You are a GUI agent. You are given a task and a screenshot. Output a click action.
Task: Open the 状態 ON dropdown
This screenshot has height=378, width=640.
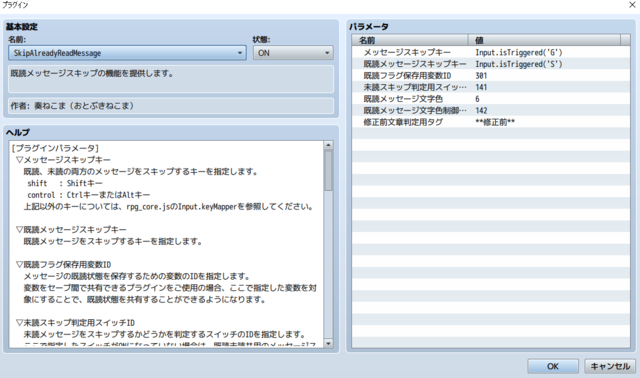tap(293, 53)
